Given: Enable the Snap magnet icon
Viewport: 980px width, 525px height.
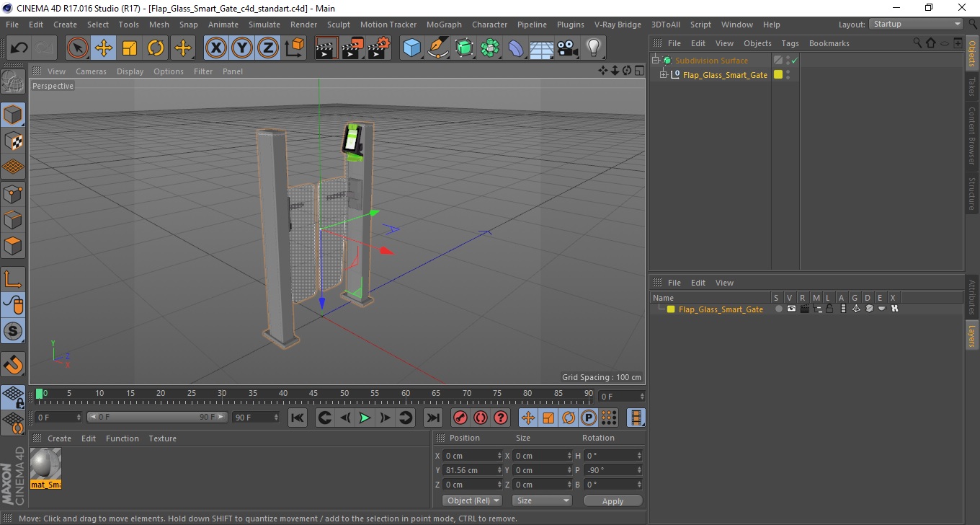Looking at the screenshot, I should click(13, 364).
